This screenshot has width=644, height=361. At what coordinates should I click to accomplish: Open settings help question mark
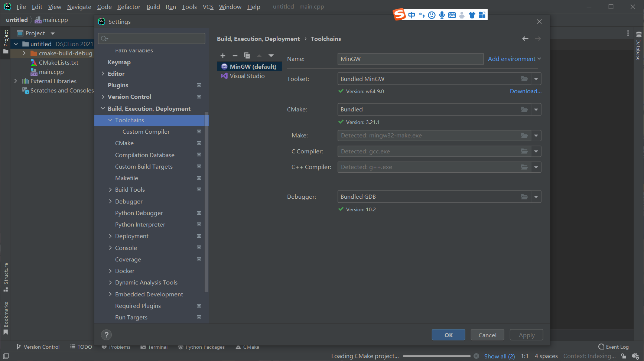[106, 335]
